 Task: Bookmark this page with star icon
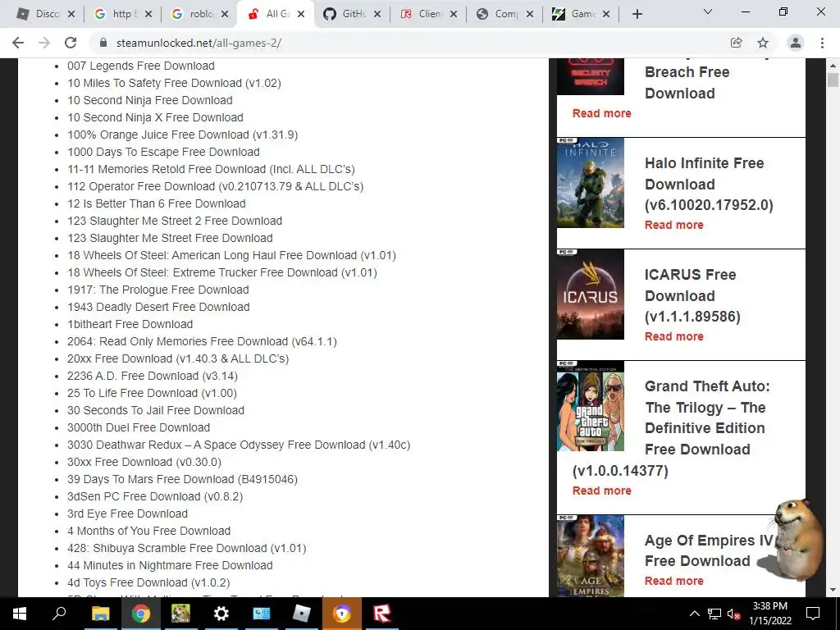tap(763, 43)
